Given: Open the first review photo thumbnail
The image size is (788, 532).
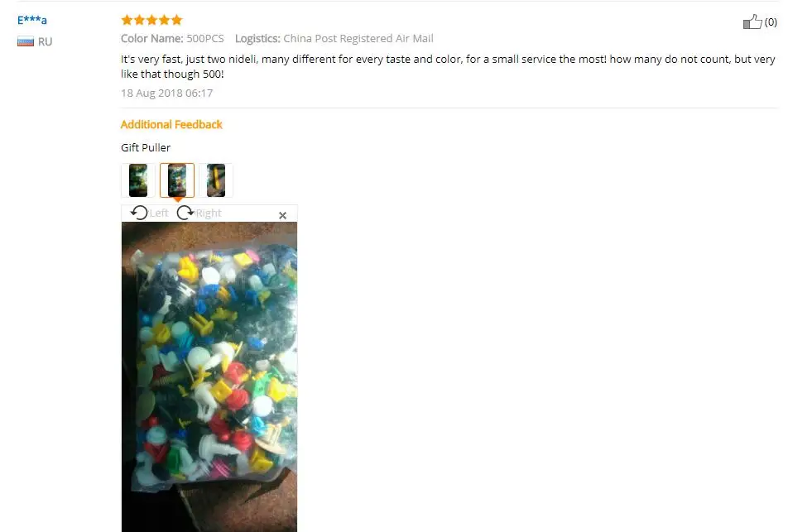Looking at the screenshot, I should pos(138,180).
